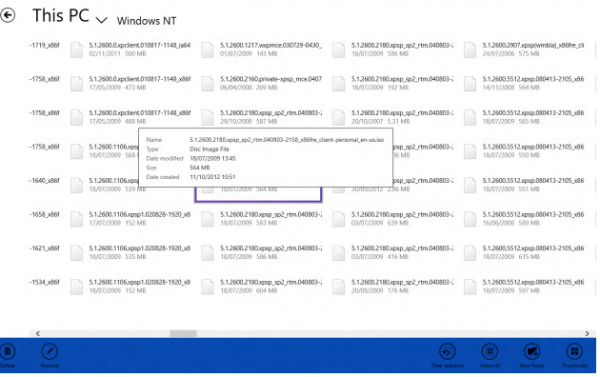Viewport: 600px width, 377px height.
Task: Select file icon for the 02/11/2011 500 MB item
Action: pyautogui.click(x=77, y=50)
